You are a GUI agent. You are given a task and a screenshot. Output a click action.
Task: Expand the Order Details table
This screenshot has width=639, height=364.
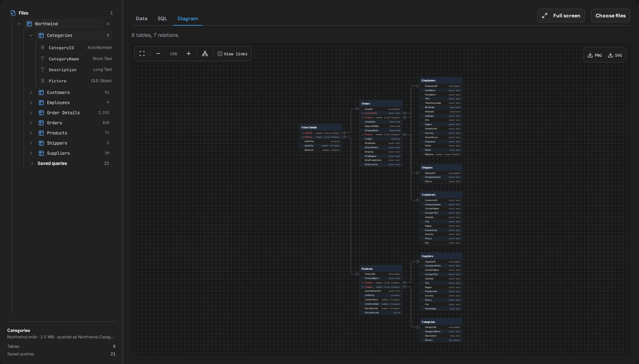pos(31,113)
